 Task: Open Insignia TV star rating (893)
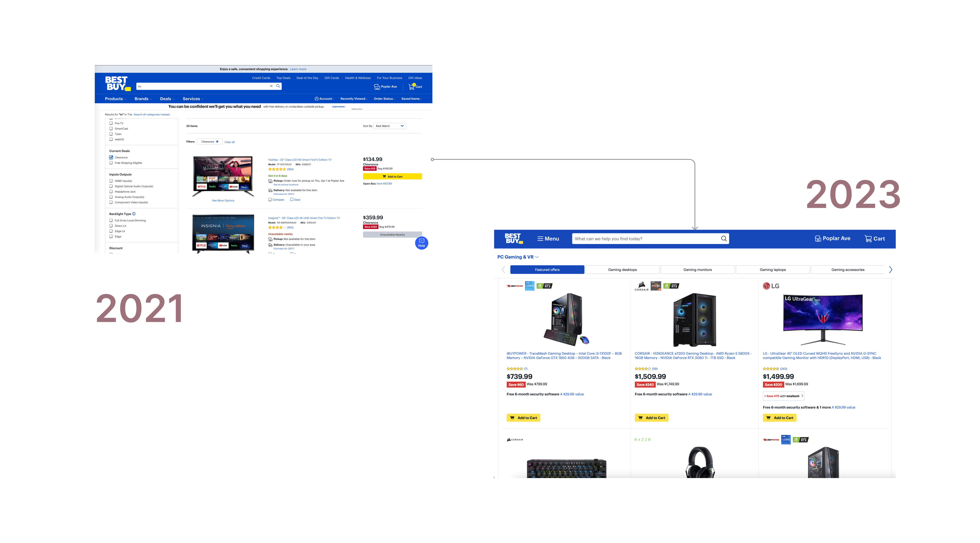click(x=281, y=227)
